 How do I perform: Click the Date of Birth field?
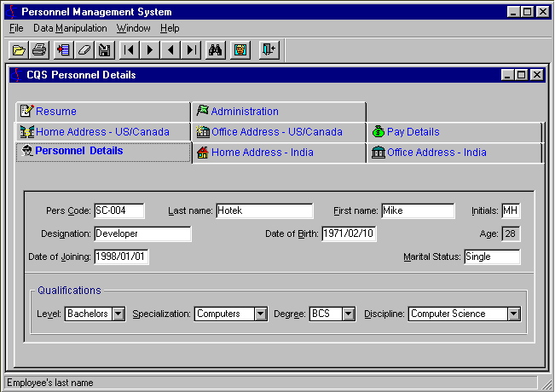coord(349,233)
